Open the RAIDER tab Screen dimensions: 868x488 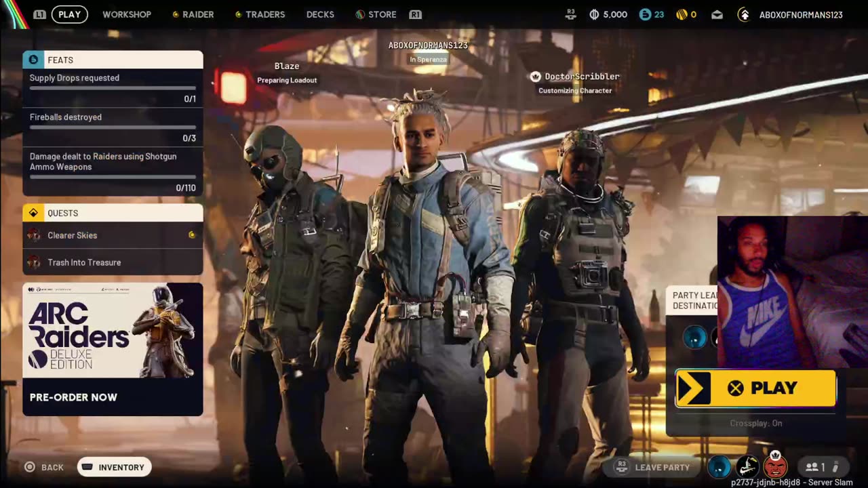pyautogui.click(x=193, y=14)
